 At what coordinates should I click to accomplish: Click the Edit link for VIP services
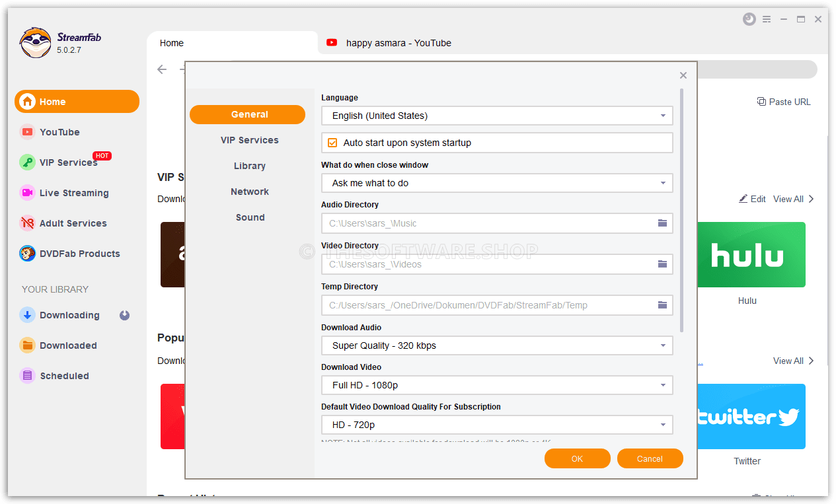(x=753, y=199)
